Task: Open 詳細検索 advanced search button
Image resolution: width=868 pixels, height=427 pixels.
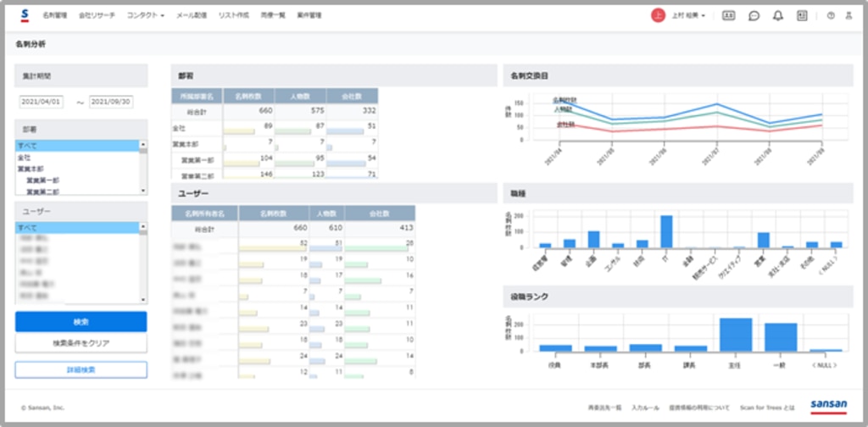Action: coord(81,369)
